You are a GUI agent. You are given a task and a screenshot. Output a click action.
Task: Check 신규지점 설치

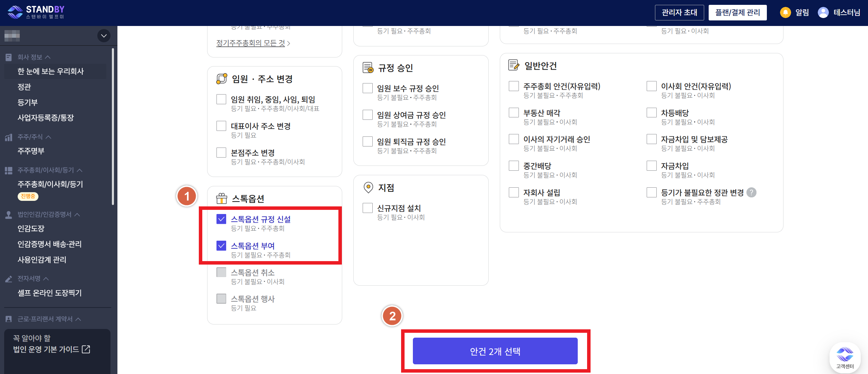367,208
